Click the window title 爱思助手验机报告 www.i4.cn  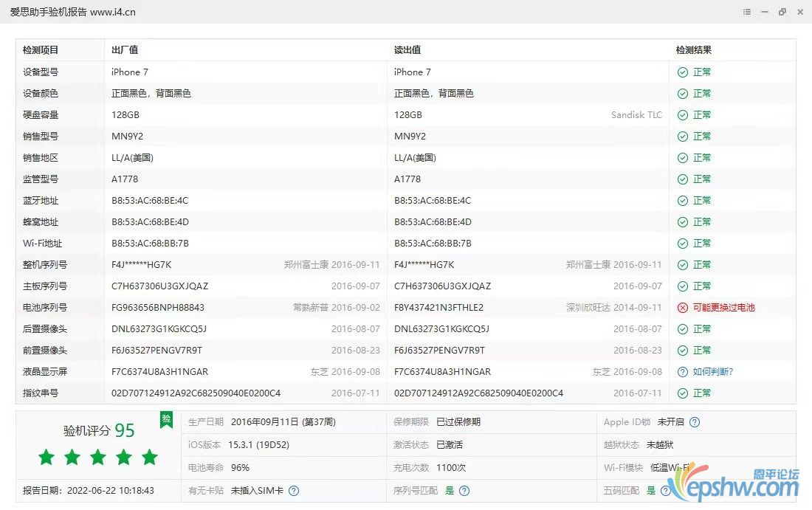coord(73,12)
